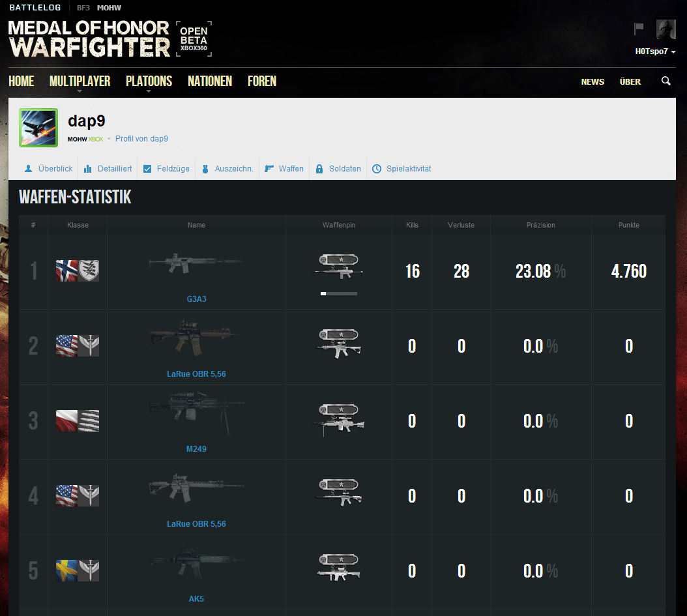Image resolution: width=687 pixels, height=616 pixels.
Task: Open the NATIONEN section
Action: 210,81
